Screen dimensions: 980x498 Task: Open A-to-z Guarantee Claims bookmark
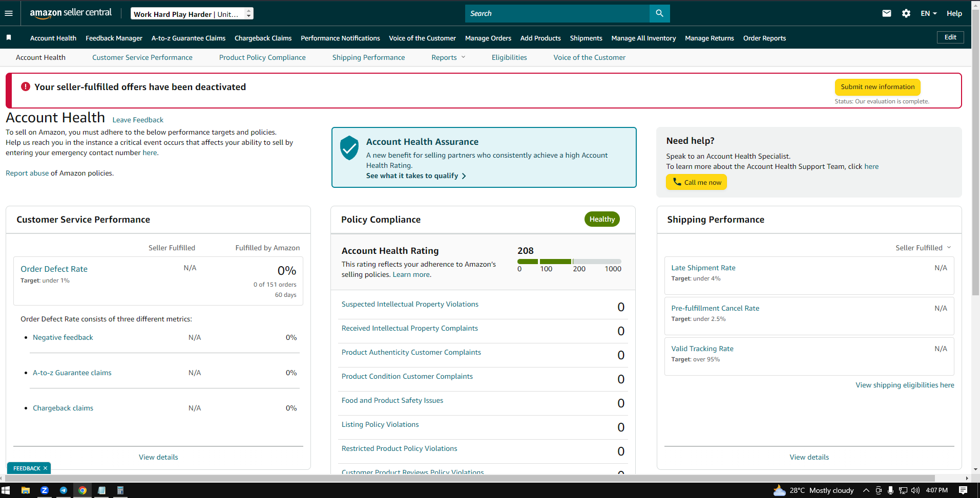tap(189, 38)
